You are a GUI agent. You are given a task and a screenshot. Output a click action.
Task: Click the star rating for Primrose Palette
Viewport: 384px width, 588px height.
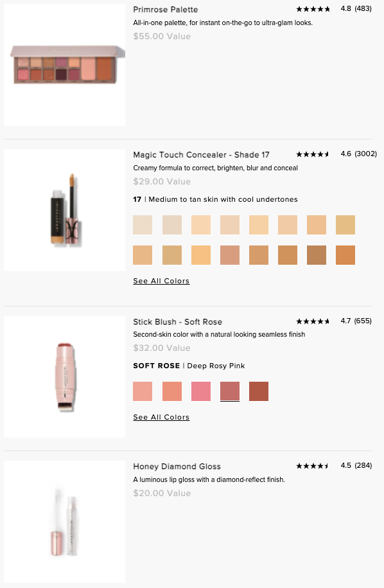313,9
